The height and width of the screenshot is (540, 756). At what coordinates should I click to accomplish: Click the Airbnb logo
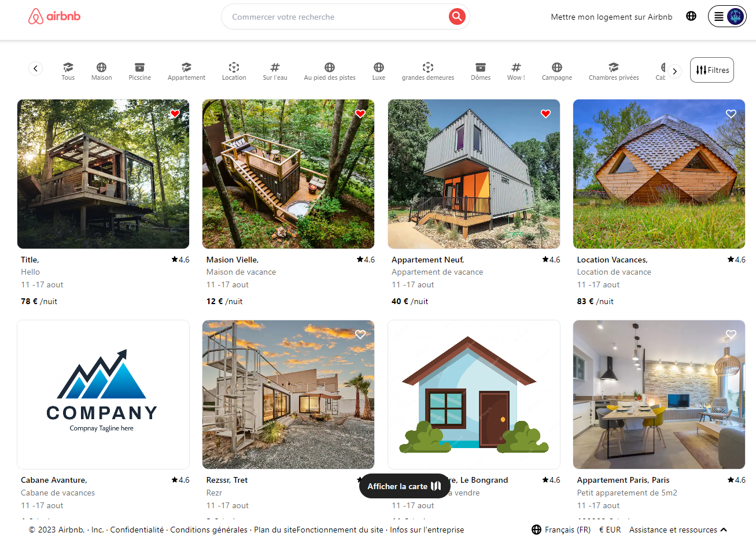point(54,16)
